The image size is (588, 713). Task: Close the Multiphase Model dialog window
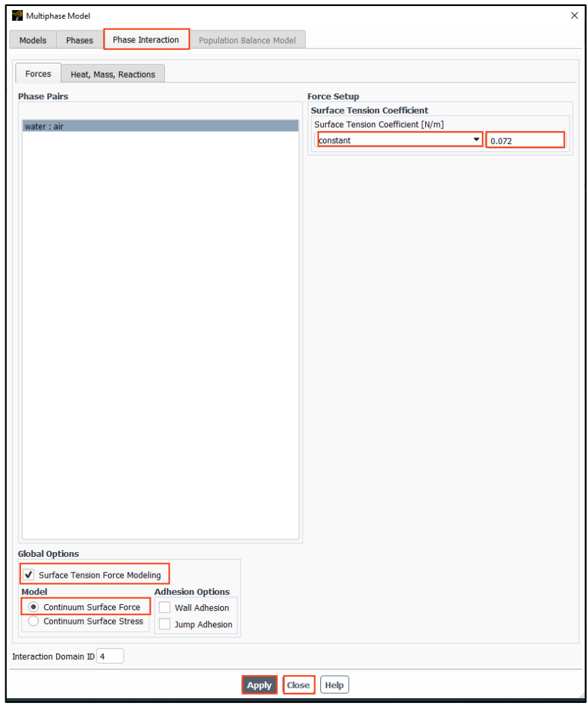(x=574, y=16)
